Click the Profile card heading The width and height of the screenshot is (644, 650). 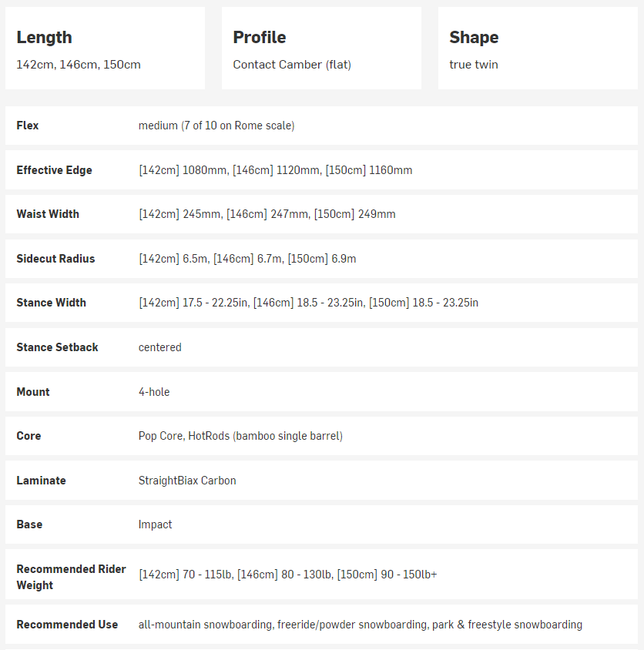pyautogui.click(x=260, y=37)
